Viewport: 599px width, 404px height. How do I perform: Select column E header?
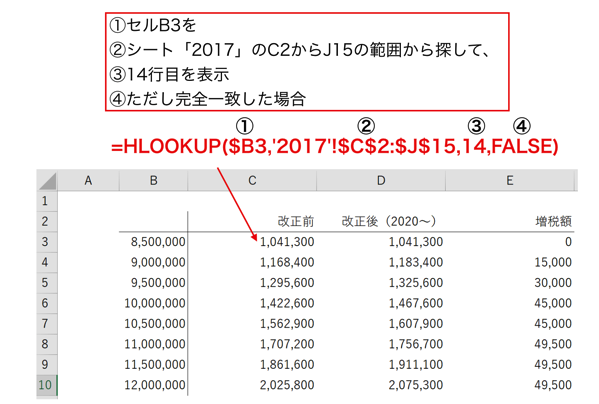[x=510, y=180]
